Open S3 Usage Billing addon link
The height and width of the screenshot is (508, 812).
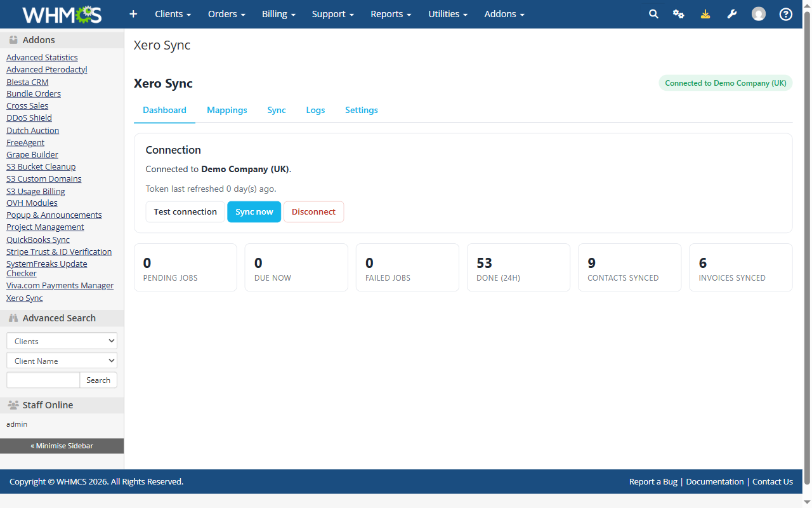point(36,191)
